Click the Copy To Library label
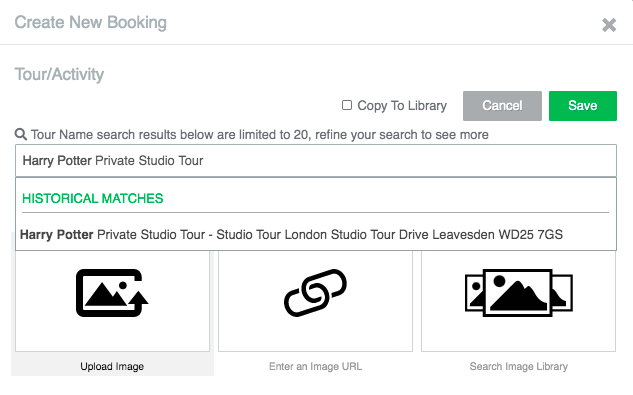 coord(402,105)
